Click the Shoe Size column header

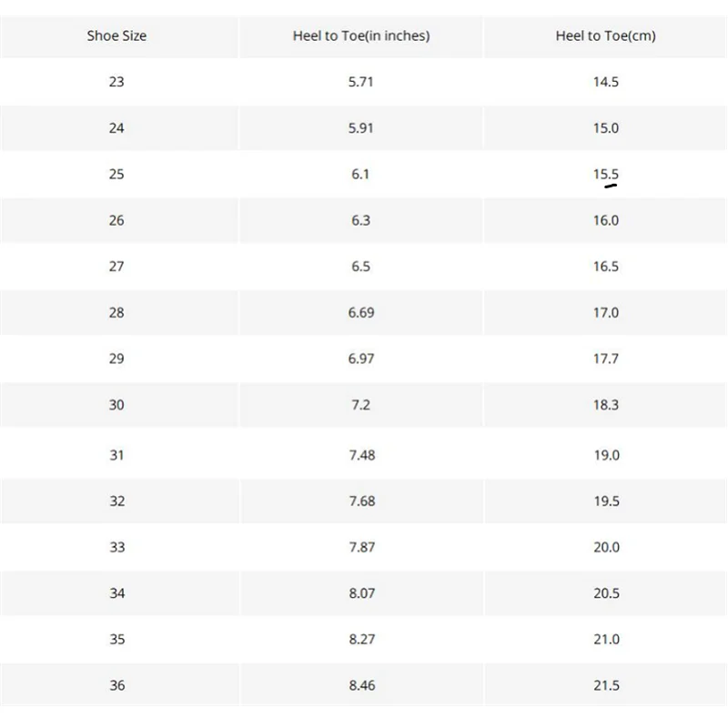click(116, 36)
